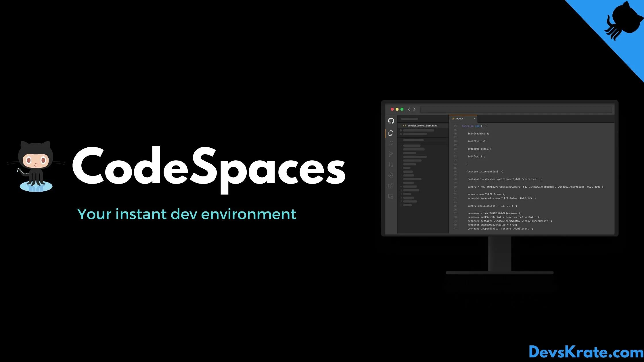644x362 pixels.
Task: Close the todo.js tab
Action: click(x=474, y=119)
